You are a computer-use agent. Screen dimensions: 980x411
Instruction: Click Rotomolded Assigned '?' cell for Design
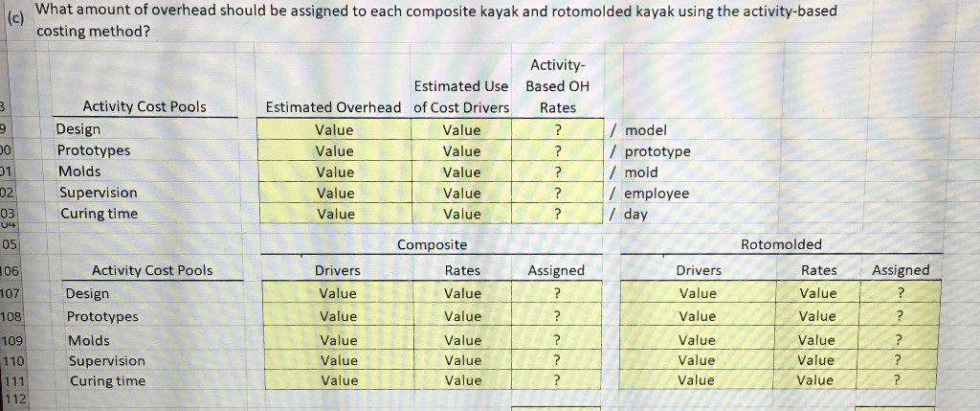coord(900,293)
